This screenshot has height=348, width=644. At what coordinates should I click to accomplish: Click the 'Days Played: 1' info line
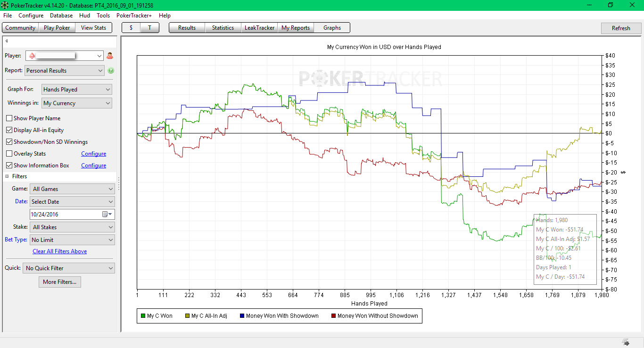click(553, 267)
